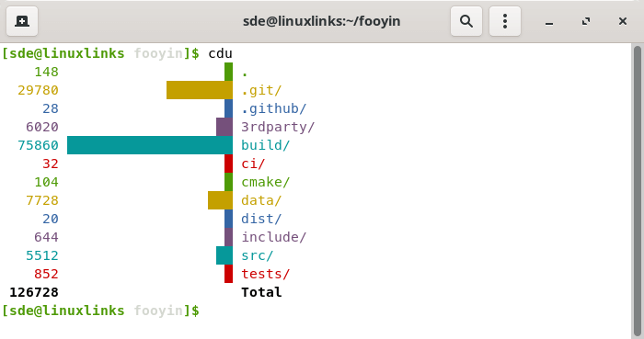Click the size value 75860

coord(39,145)
